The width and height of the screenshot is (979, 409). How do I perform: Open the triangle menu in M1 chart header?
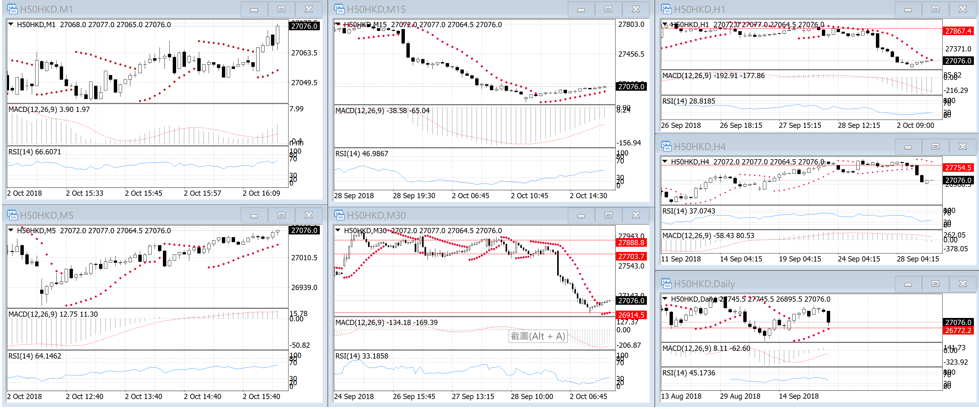(12, 24)
